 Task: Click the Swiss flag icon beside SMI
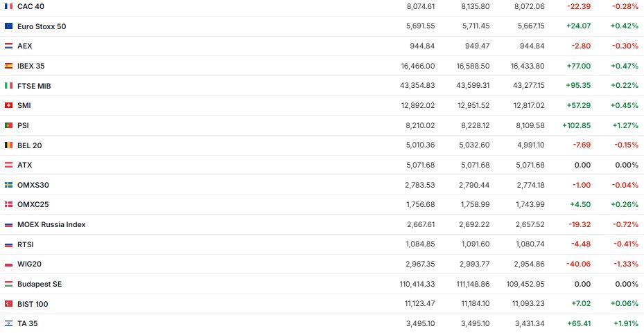8,106
